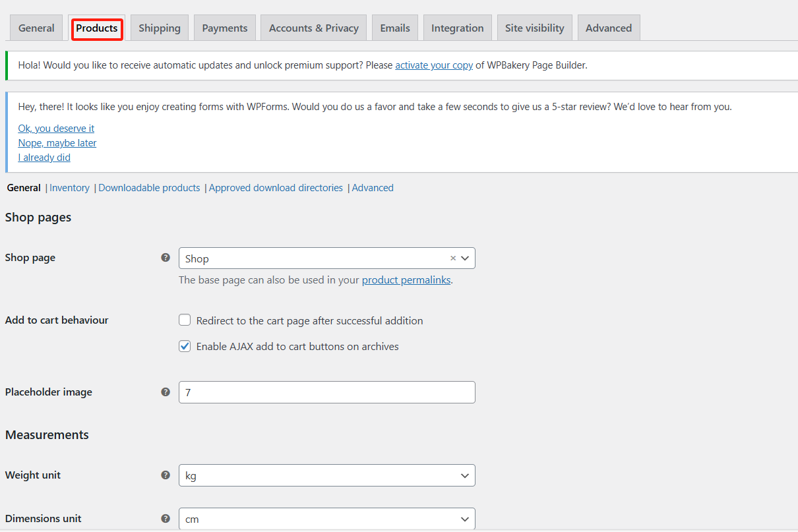Open the product permalinks link
The height and width of the screenshot is (532, 798).
tap(406, 280)
